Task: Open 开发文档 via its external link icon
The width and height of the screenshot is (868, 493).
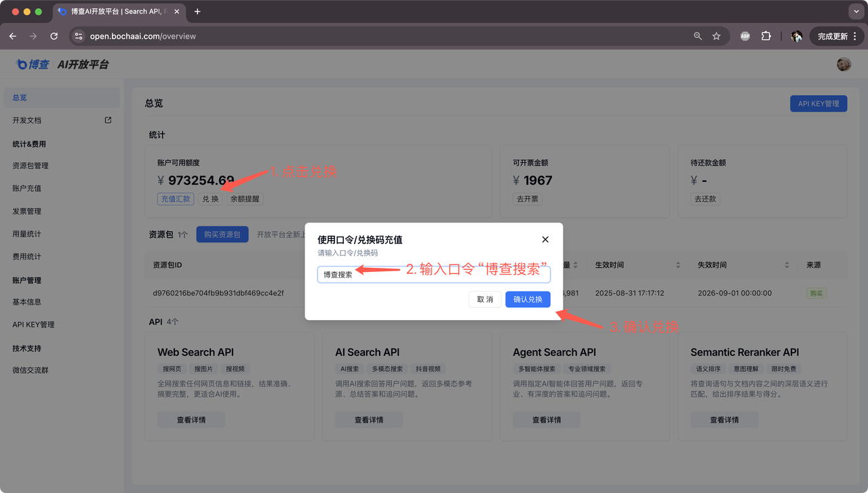Action: point(107,119)
